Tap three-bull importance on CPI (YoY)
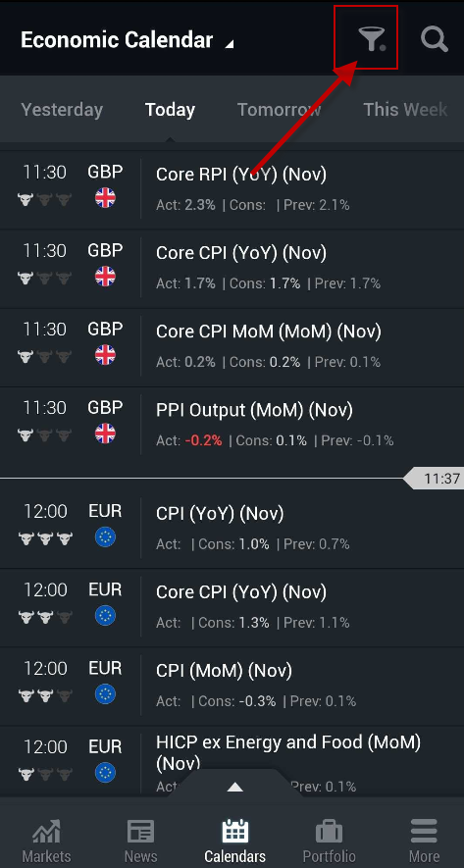 (45, 538)
